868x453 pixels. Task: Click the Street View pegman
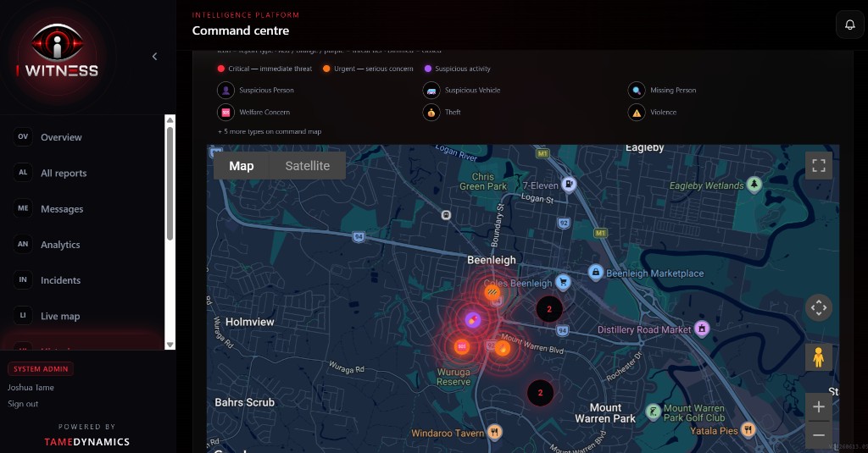[x=819, y=357]
